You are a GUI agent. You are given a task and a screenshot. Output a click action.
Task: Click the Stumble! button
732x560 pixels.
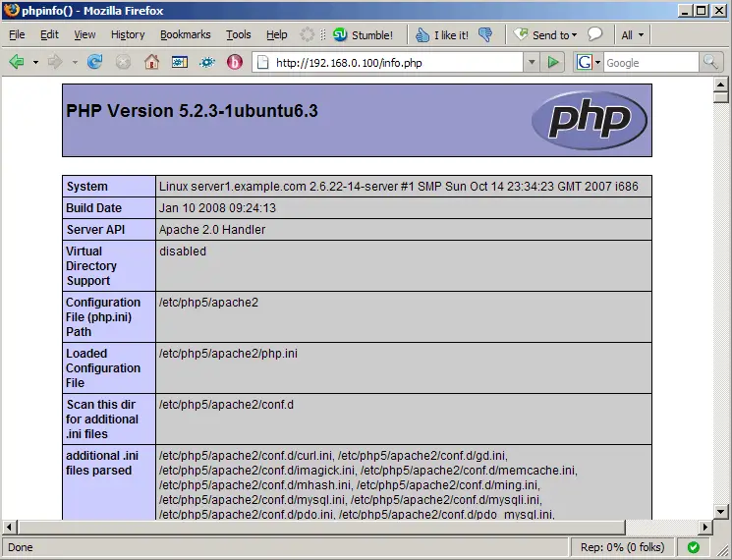pyautogui.click(x=363, y=35)
